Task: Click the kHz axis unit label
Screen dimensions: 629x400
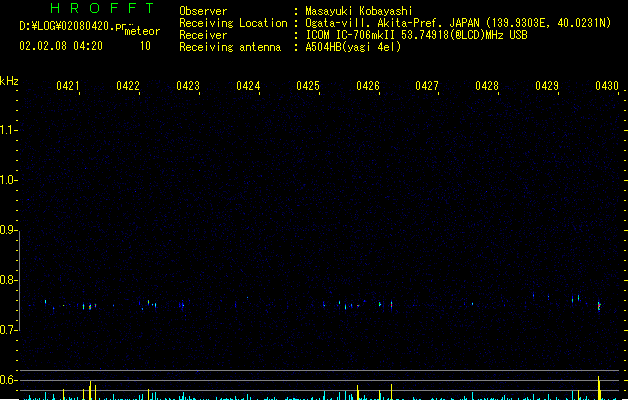Action: (9, 81)
